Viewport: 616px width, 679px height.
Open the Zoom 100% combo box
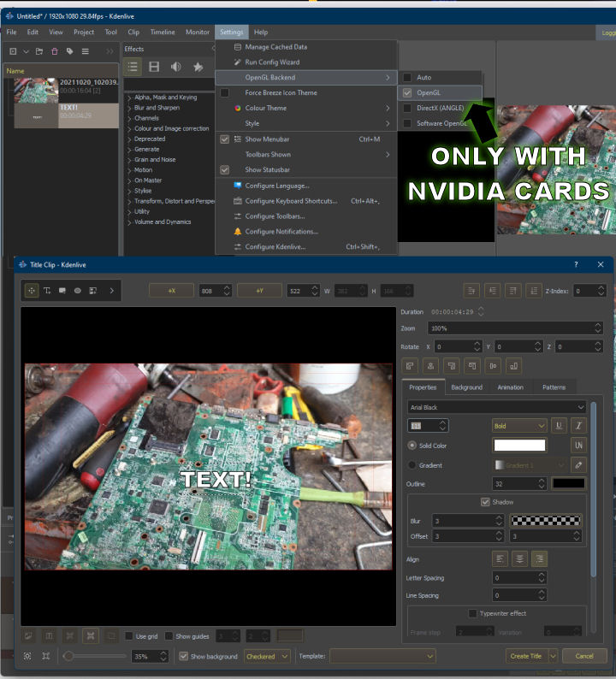click(x=515, y=328)
